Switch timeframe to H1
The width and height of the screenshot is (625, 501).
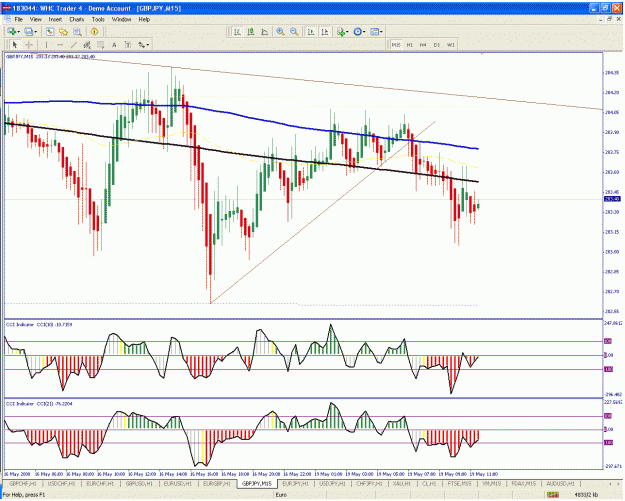(x=409, y=45)
